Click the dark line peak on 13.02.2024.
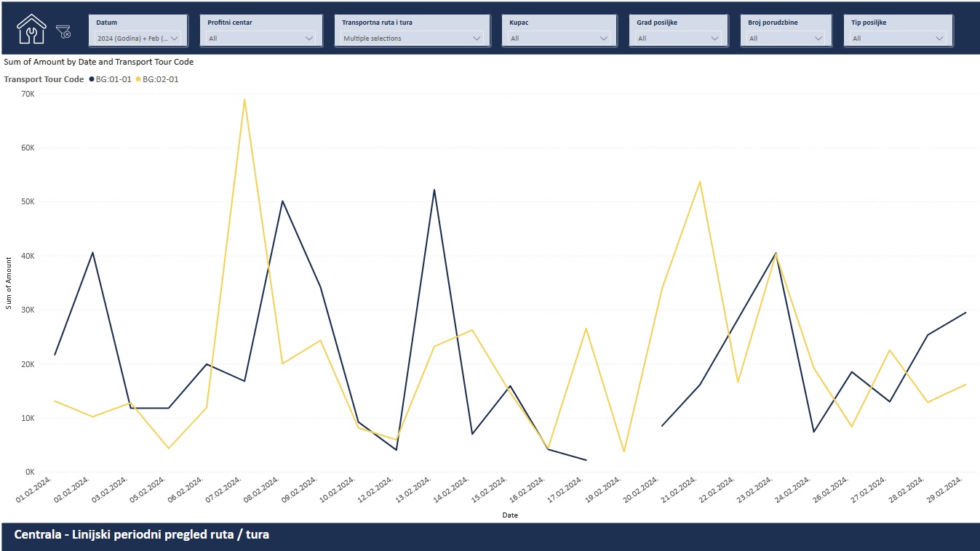 [x=434, y=190]
